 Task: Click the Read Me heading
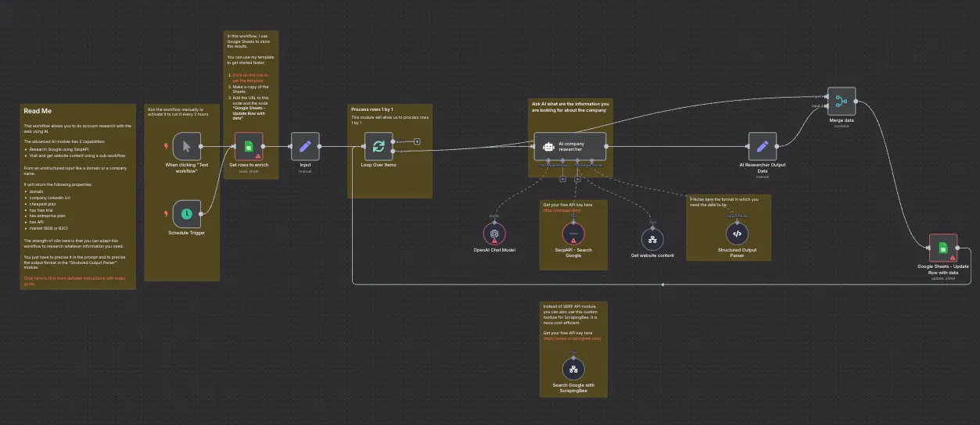click(38, 112)
